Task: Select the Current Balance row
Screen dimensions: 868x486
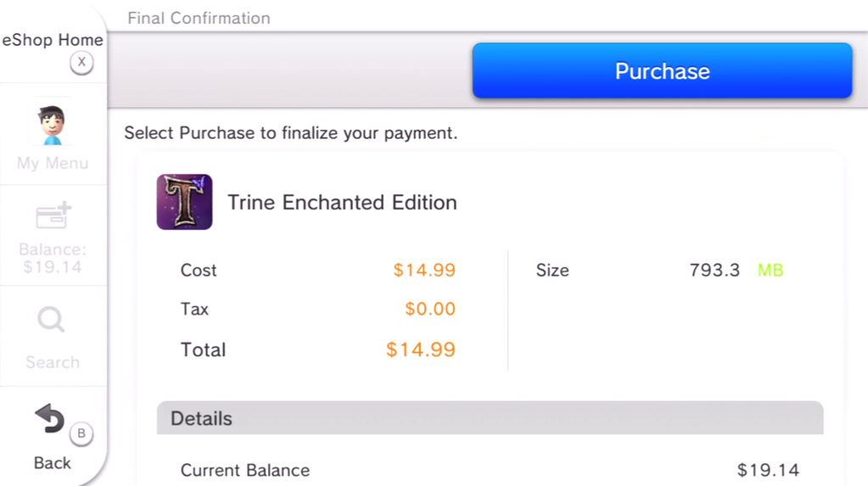Action: (490, 470)
